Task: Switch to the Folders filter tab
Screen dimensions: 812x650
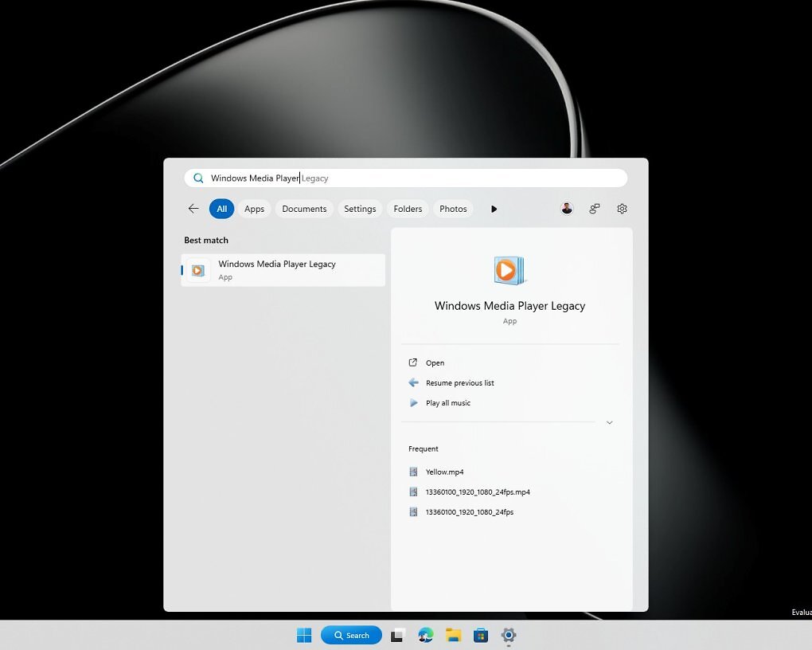Action: click(x=408, y=209)
